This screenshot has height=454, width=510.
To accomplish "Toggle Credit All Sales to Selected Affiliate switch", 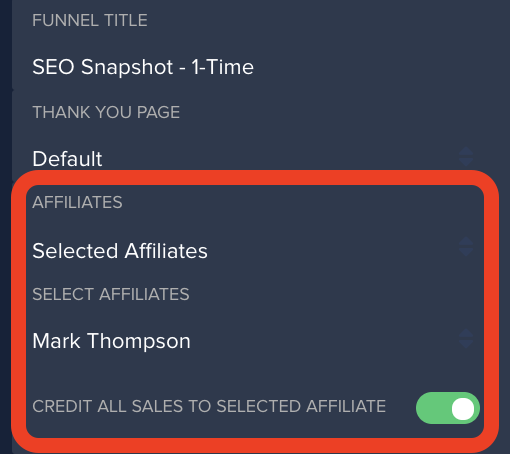I will tap(448, 408).
